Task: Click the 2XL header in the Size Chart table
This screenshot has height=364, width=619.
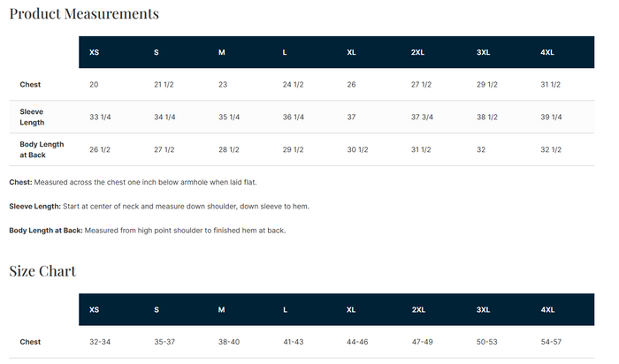Action: pyautogui.click(x=418, y=310)
